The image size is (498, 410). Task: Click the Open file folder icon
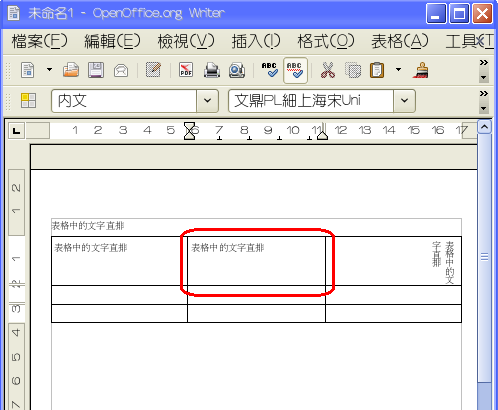[71, 70]
